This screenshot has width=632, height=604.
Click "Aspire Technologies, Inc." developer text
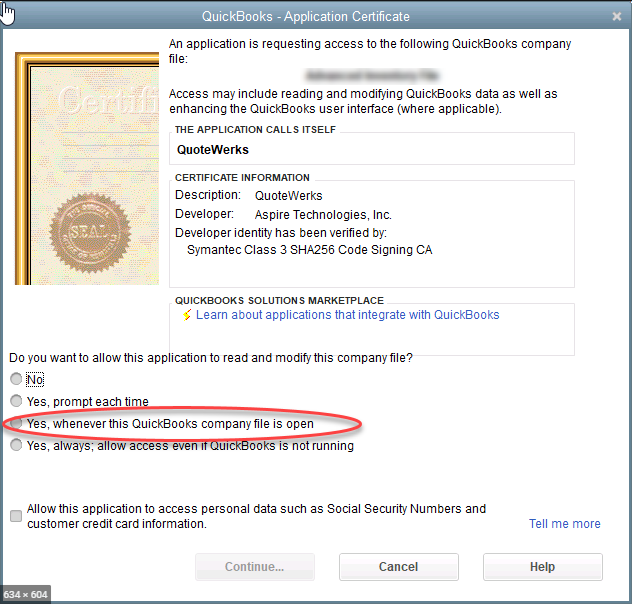pyautogui.click(x=323, y=215)
